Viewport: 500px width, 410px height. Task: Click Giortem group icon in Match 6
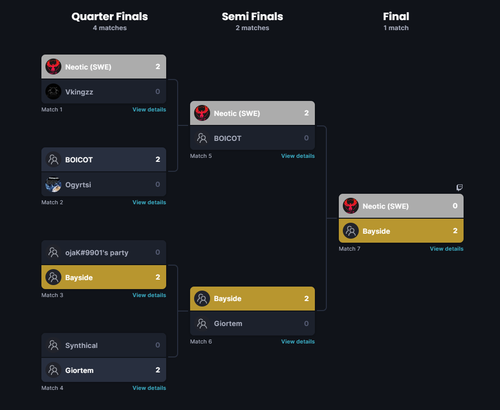click(202, 323)
